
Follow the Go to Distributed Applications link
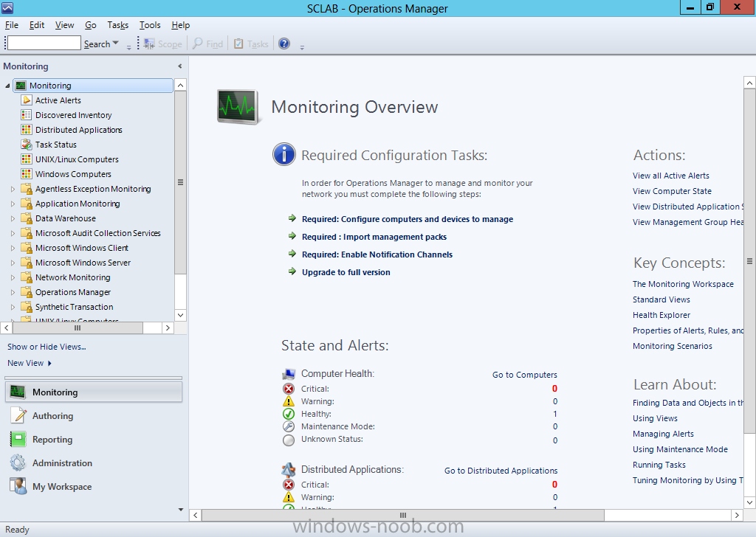tap(501, 471)
